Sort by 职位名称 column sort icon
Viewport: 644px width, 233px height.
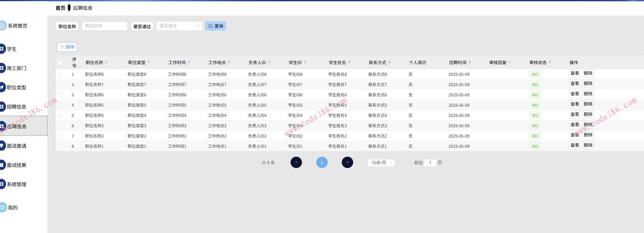pos(106,62)
